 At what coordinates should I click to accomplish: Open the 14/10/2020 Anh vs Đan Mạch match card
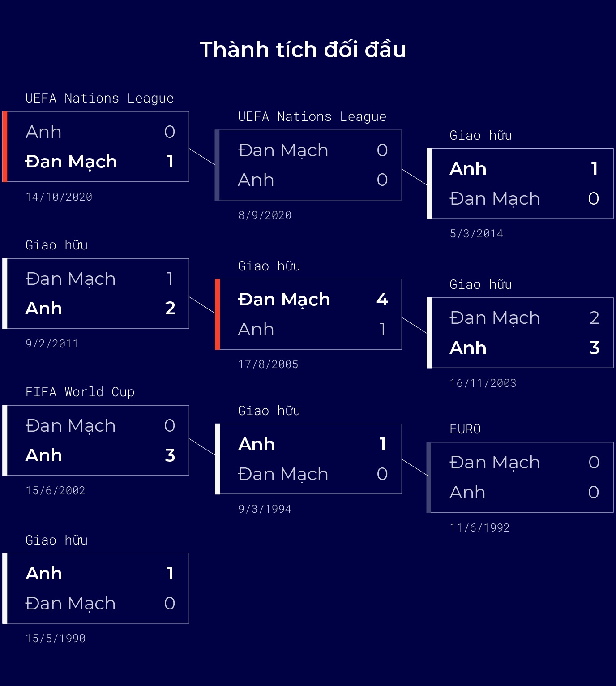[x=96, y=146]
